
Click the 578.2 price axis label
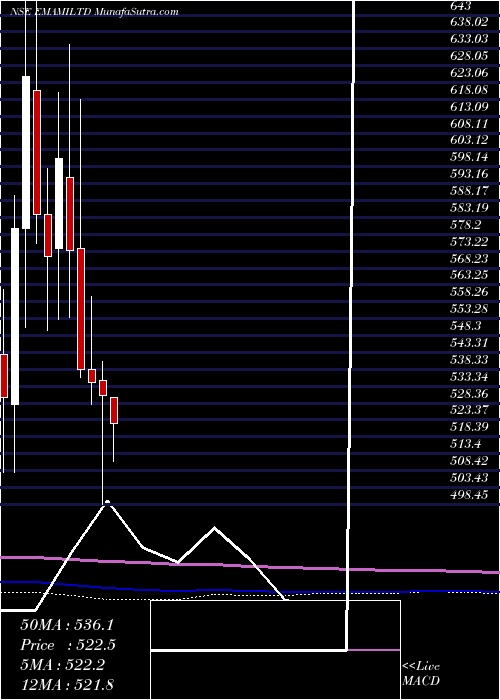tap(465, 225)
